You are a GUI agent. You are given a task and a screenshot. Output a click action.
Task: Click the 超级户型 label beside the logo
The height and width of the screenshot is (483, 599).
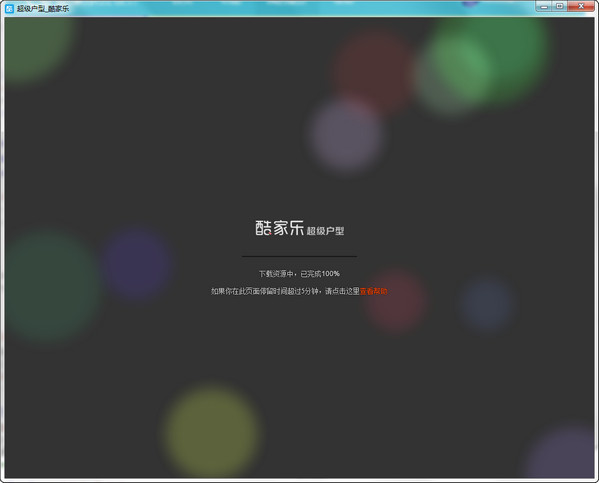click(325, 231)
